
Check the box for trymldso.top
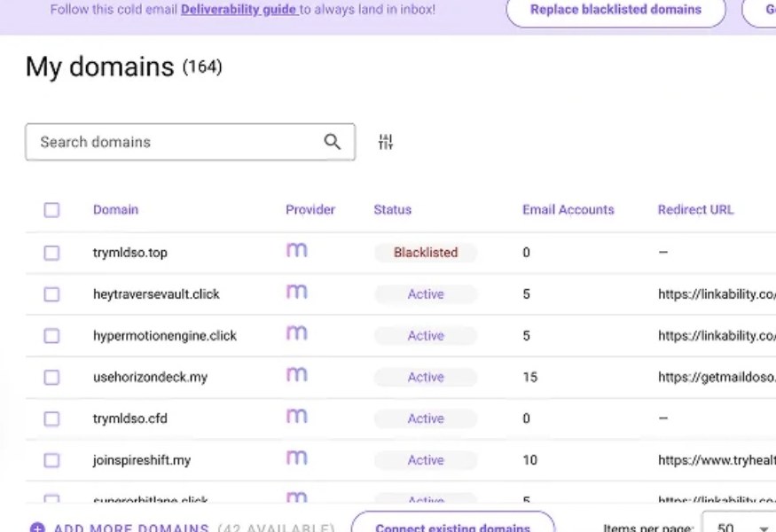point(51,253)
